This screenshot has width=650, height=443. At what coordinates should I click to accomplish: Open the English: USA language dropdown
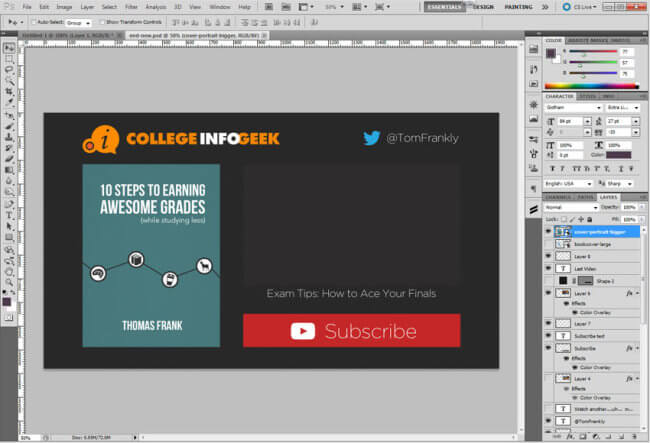568,184
